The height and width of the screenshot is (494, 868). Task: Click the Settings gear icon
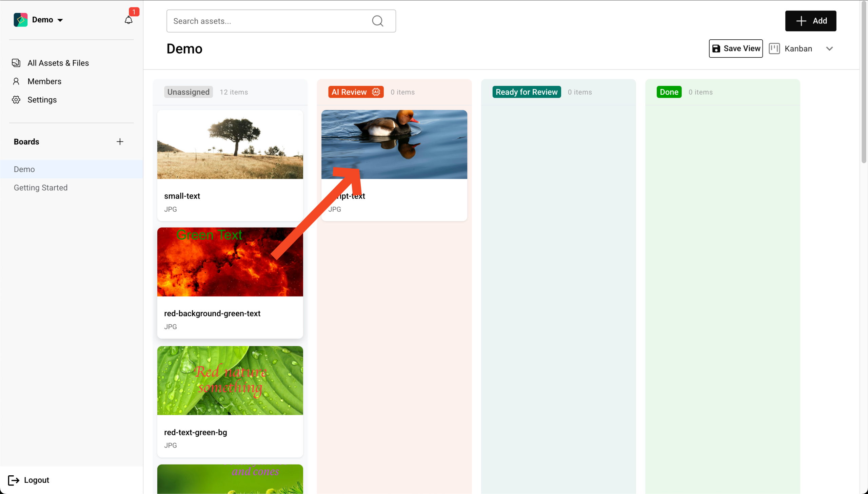(x=16, y=100)
